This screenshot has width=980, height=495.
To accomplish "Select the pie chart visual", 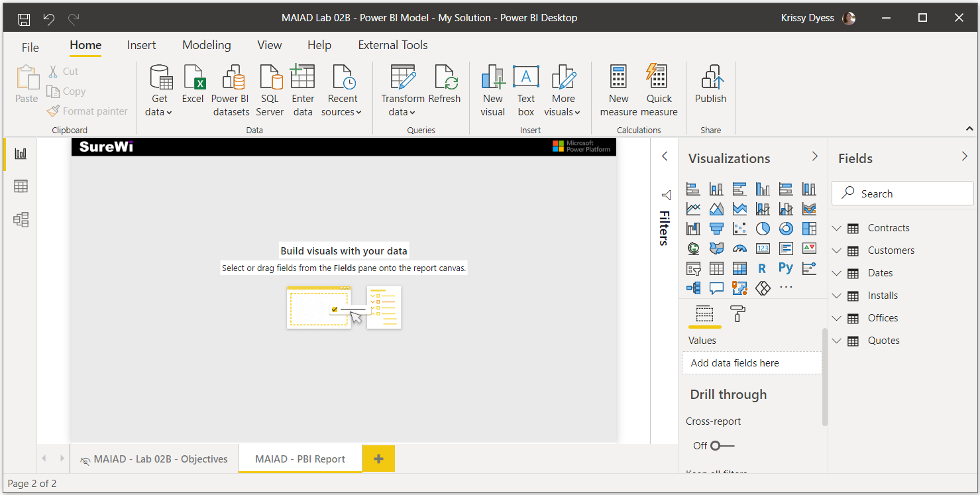I will (763, 229).
